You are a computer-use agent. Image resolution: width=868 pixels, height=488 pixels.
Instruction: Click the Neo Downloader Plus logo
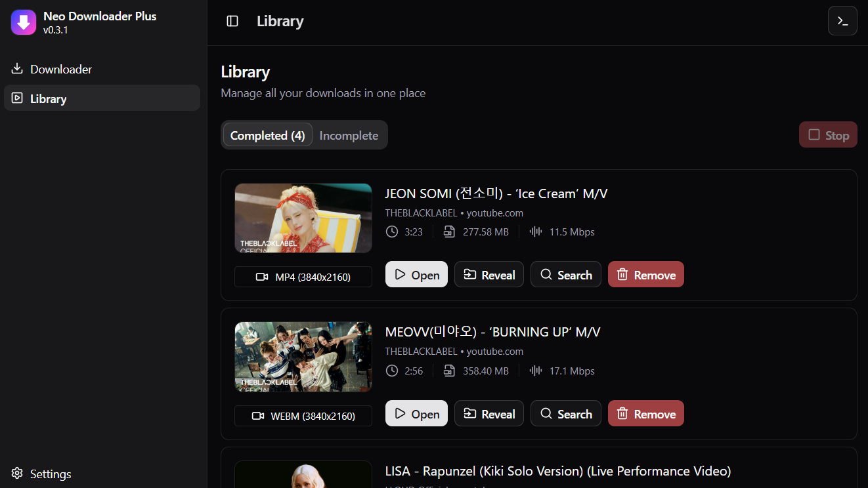(x=24, y=22)
